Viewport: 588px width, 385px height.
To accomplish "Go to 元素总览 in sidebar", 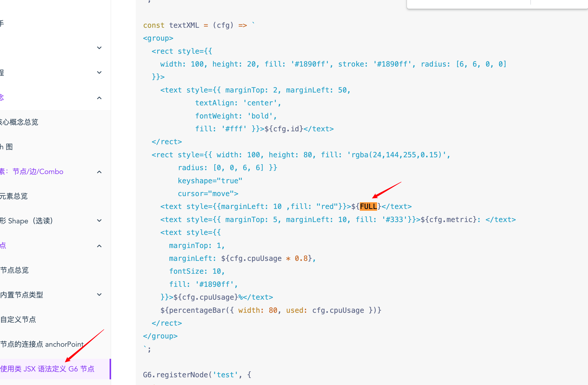I will click(14, 196).
